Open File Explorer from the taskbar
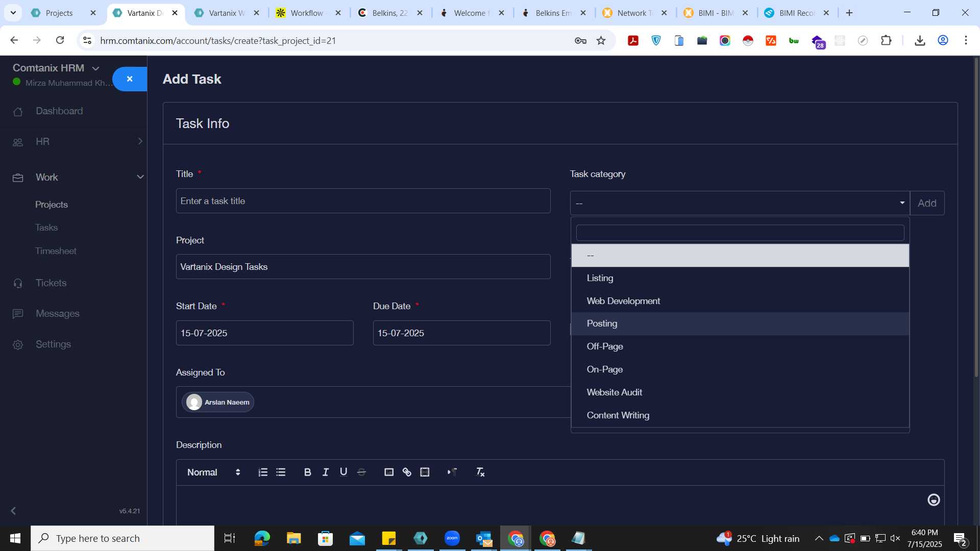Screen dimensions: 980x551 [293, 538]
